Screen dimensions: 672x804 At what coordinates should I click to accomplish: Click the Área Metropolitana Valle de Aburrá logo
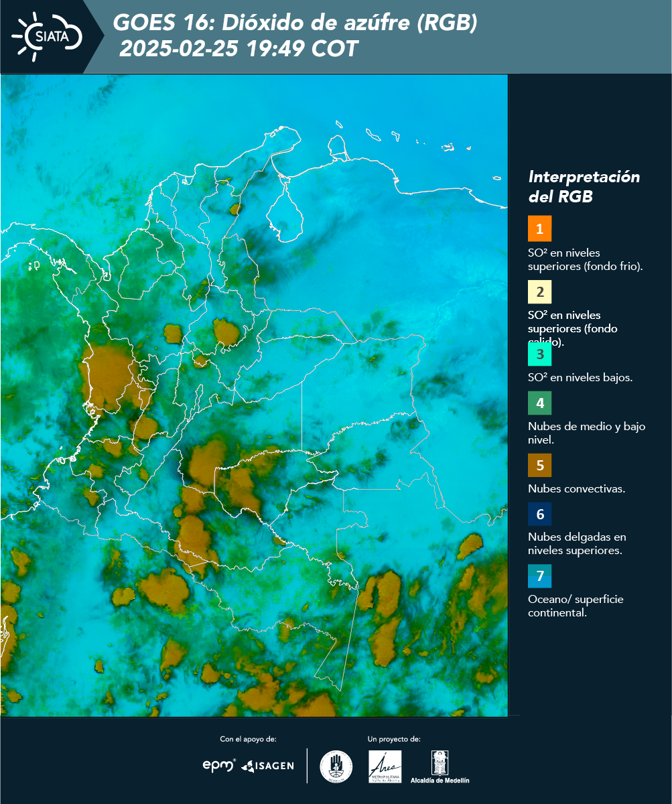click(385, 766)
